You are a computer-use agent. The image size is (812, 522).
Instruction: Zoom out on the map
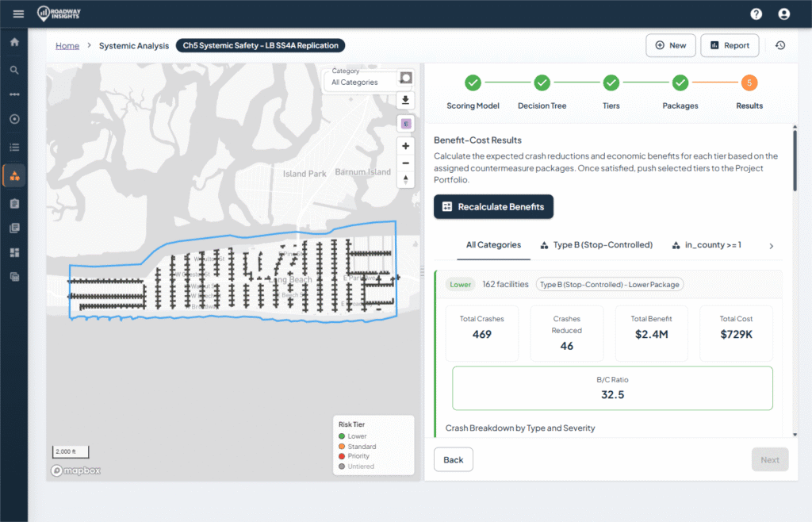pyautogui.click(x=405, y=163)
